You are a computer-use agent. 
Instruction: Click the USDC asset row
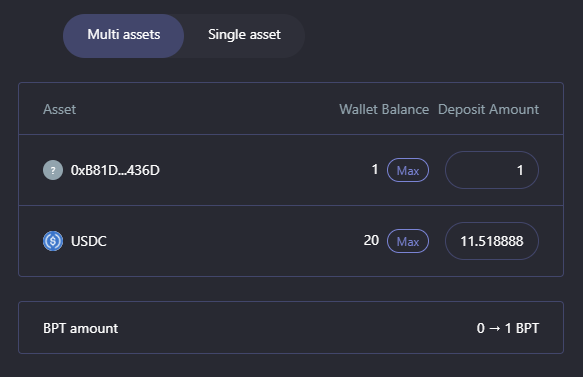pos(291,241)
